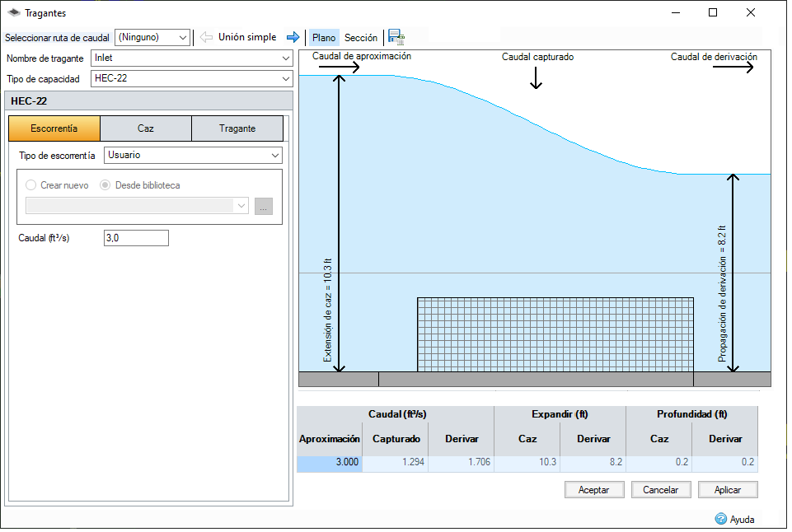The width and height of the screenshot is (792, 532).
Task: Click the Aceptar button
Action: [594, 490]
